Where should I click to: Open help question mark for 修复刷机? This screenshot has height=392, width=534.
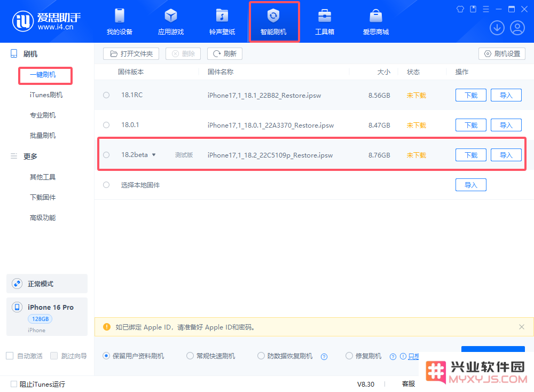[x=393, y=357]
